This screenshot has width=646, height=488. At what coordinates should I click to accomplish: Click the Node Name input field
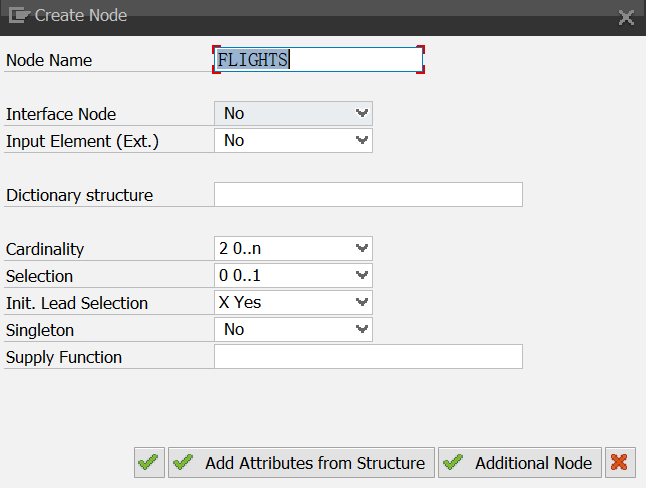point(318,60)
